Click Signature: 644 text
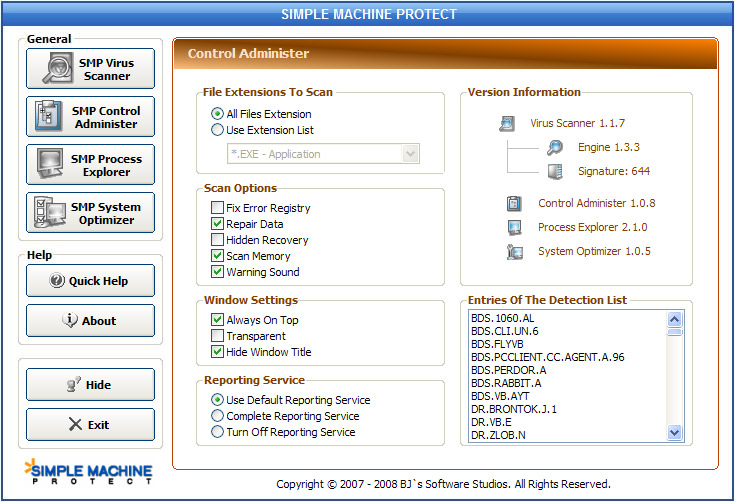This screenshot has width=735, height=502. click(x=614, y=171)
